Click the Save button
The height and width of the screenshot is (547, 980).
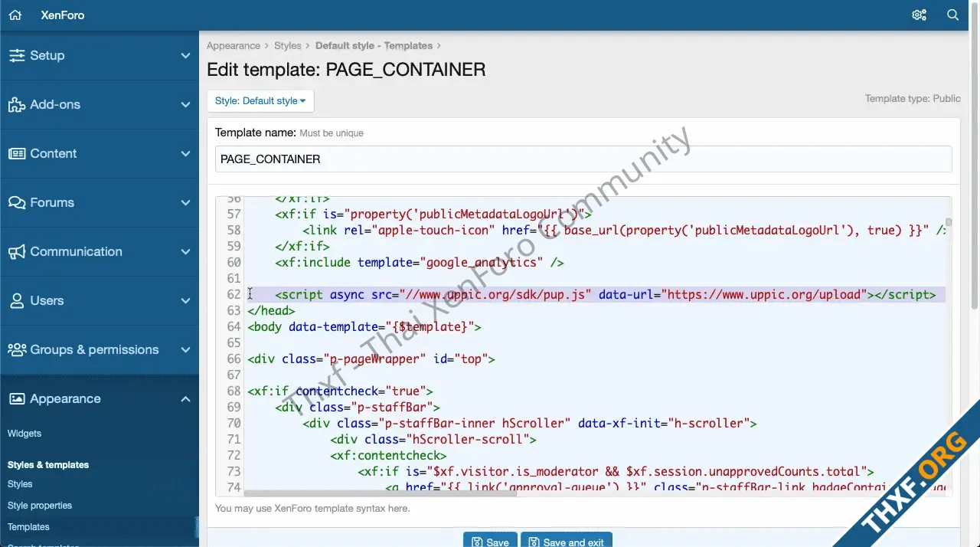(490, 541)
